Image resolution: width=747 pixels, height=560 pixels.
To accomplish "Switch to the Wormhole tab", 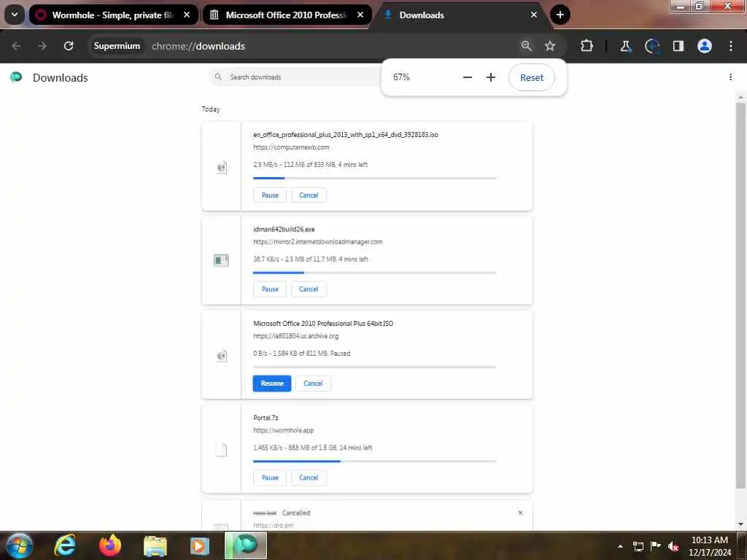I will point(113,15).
